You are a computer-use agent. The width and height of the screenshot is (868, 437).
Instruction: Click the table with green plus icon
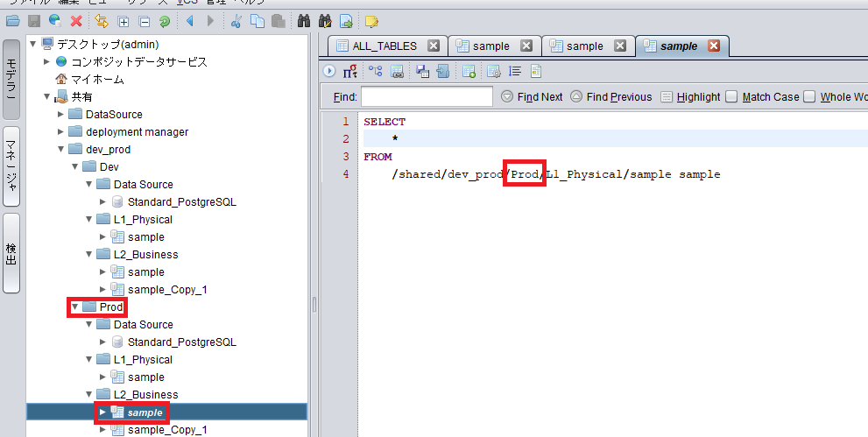point(469,71)
